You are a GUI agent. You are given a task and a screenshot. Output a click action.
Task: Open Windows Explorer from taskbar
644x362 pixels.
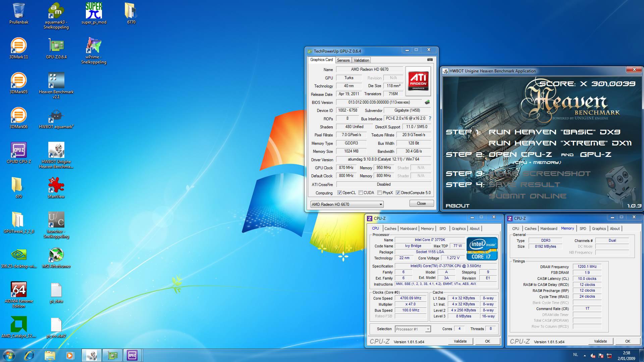tap(50, 355)
